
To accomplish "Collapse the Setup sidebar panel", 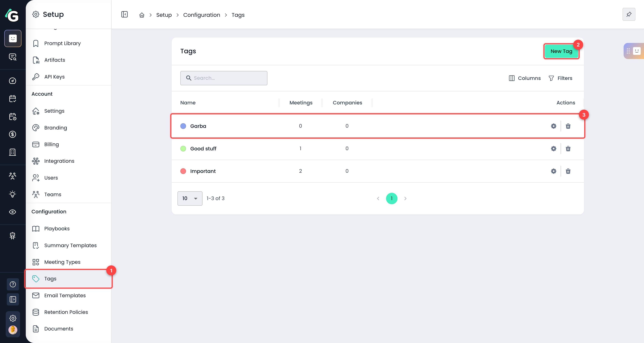I will point(124,14).
